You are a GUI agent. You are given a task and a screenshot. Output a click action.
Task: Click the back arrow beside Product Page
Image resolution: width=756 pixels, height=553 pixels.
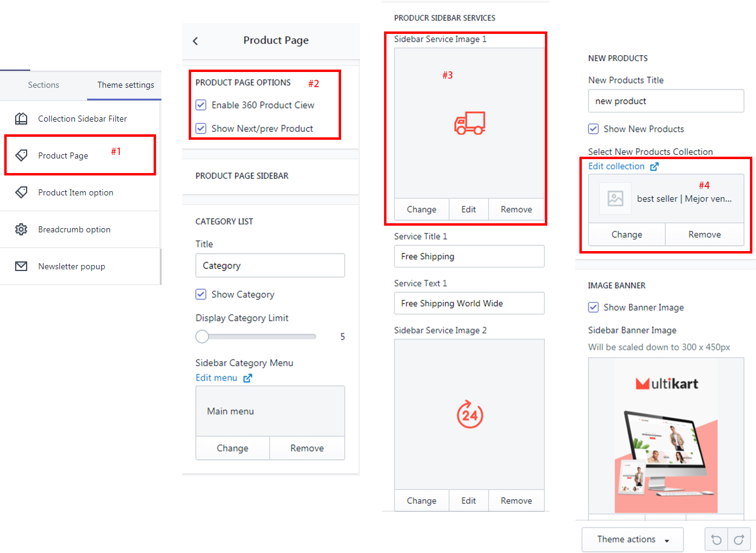(195, 41)
